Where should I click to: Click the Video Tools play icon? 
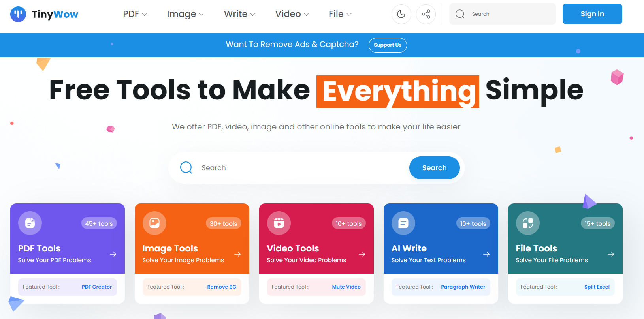coord(279,223)
